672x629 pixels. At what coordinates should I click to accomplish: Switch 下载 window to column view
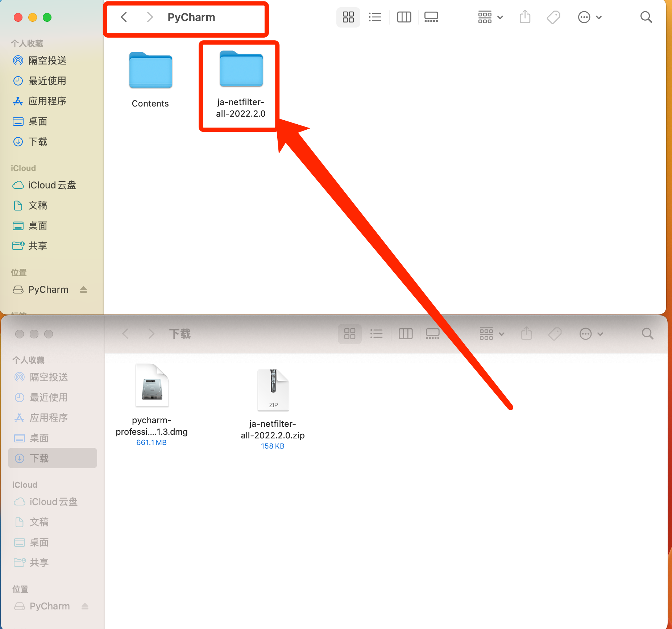(406, 334)
